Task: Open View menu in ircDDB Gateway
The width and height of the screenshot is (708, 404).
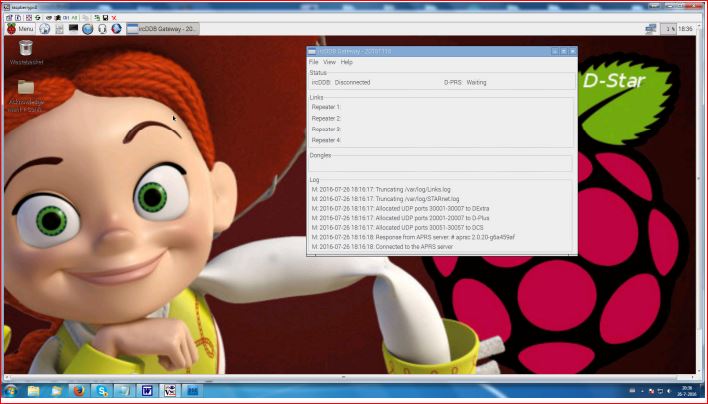Action: click(x=330, y=62)
